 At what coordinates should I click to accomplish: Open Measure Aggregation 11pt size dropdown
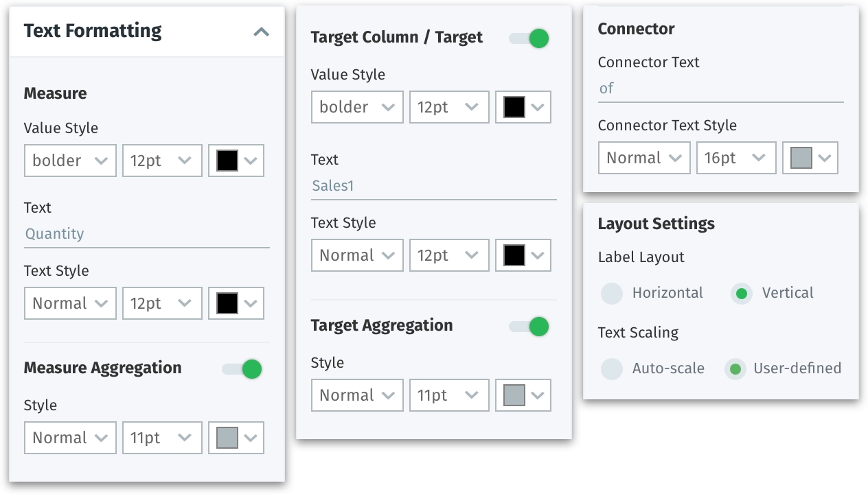[x=162, y=438]
